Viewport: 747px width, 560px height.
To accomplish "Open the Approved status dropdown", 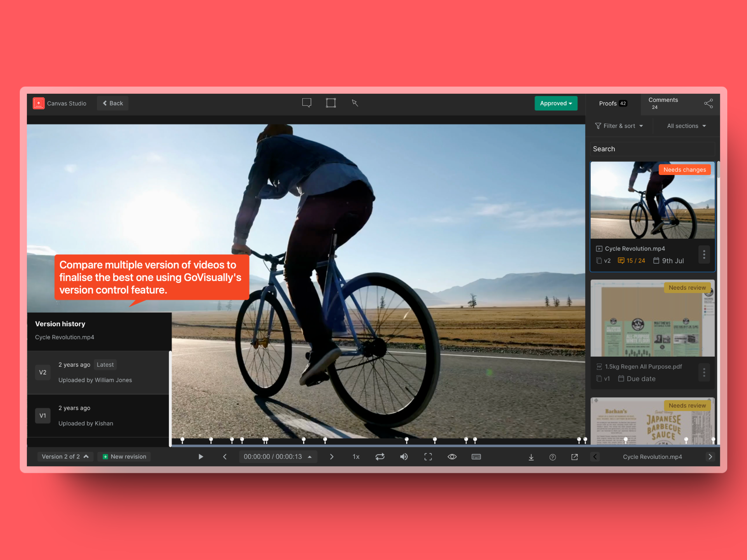I will pos(556,103).
